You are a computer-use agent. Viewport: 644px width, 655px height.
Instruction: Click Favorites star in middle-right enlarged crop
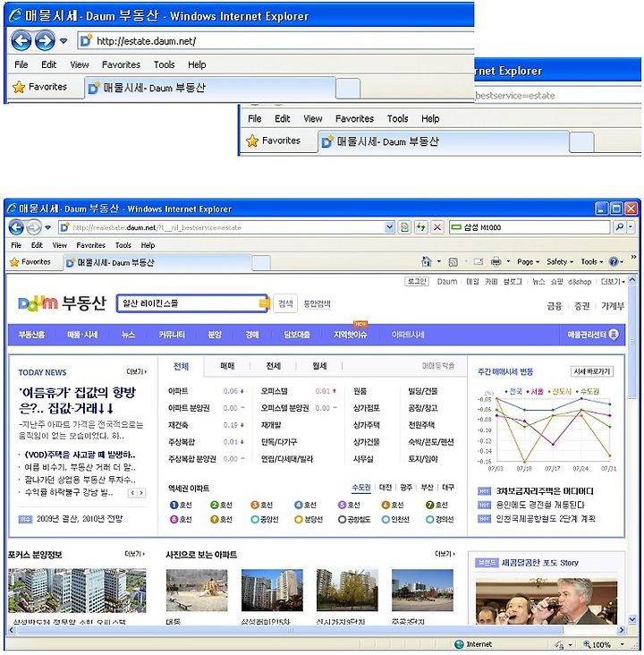(x=252, y=140)
